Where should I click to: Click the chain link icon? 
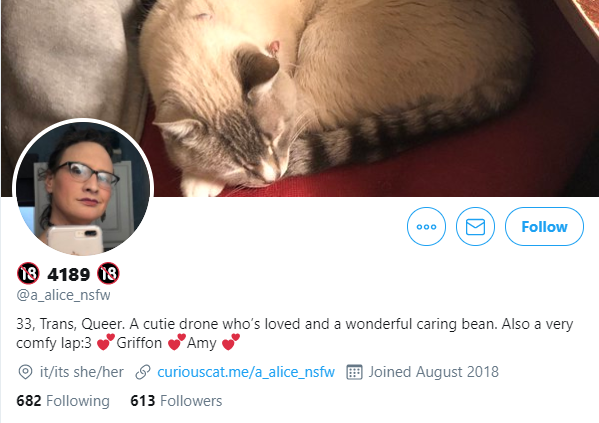[143, 372]
